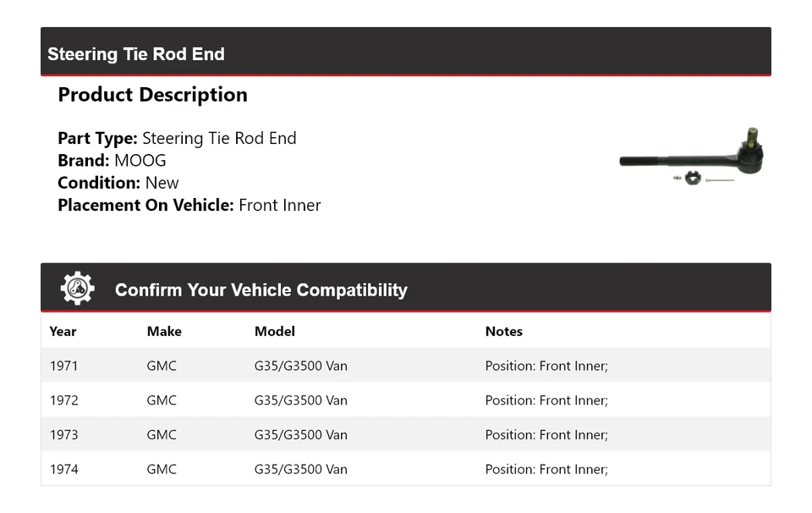
Task: Click the Make column header
Action: tap(164, 332)
